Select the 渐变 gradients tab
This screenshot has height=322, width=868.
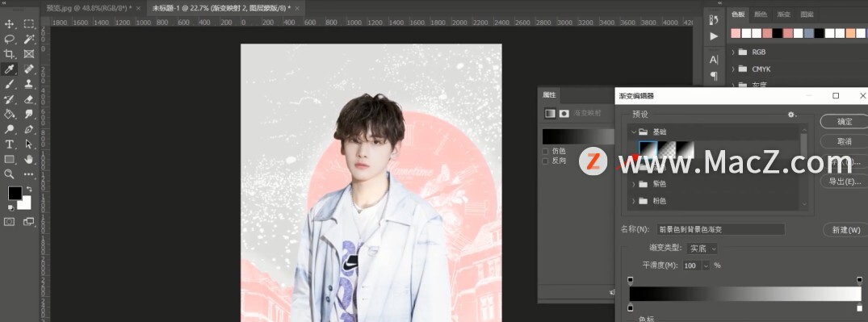pyautogui.click(x=783, y=15)
